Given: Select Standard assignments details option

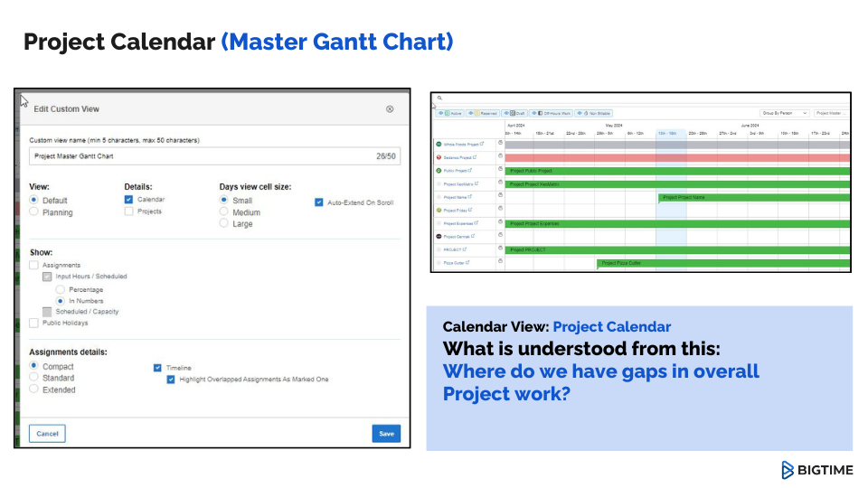Looking at the screenshot, I should click(x=33, y=378).
